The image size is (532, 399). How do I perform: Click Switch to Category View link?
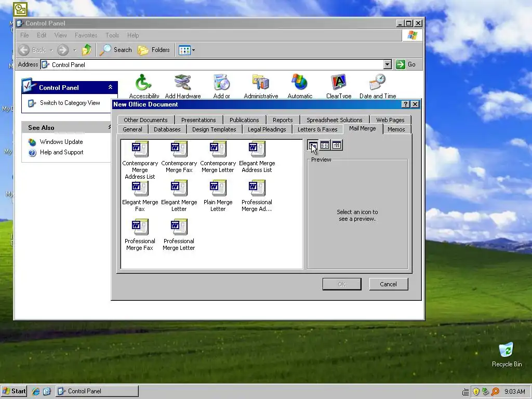70,103
